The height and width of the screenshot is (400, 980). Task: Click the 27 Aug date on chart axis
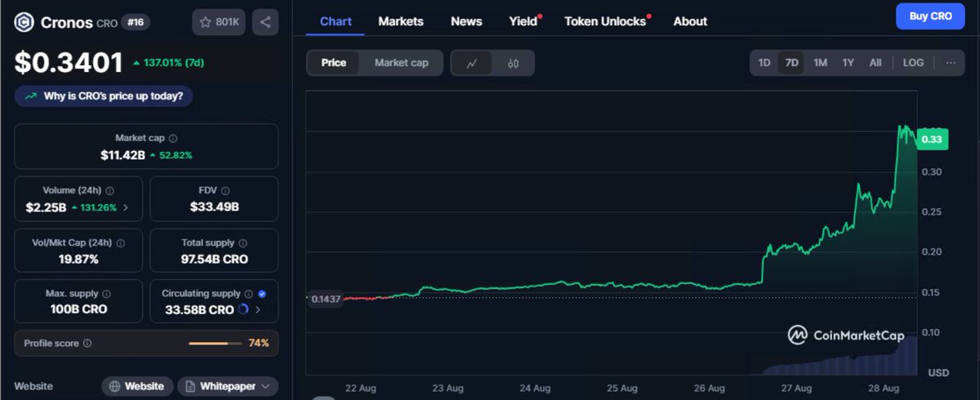click(796, 388)
